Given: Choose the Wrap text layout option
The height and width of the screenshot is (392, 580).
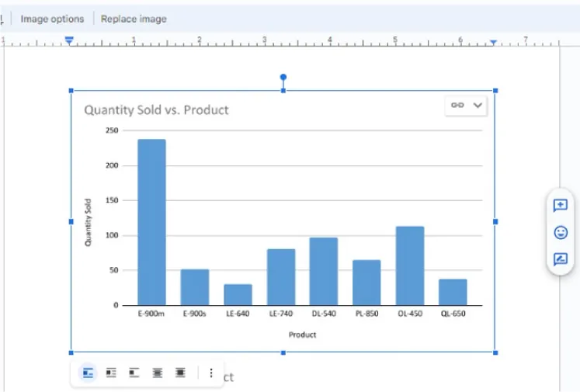Looking at the screenshot, I should pyautogui.click(x=111, y=373).
